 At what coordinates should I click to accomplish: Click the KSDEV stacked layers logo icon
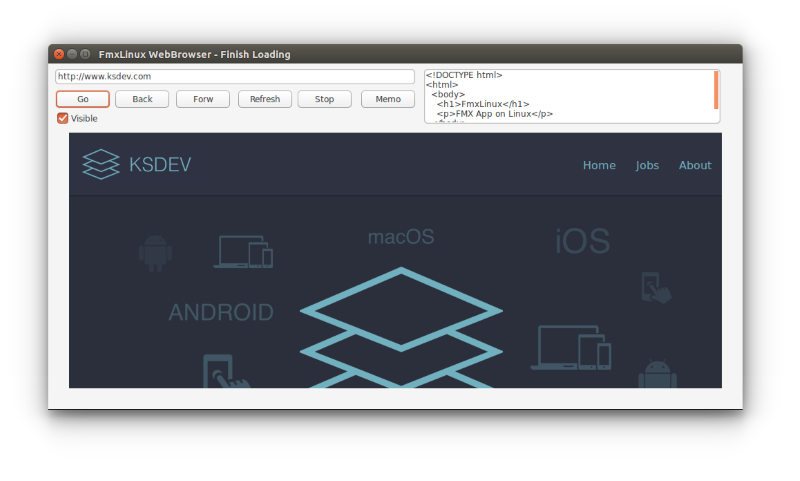[x=101, y=164]
